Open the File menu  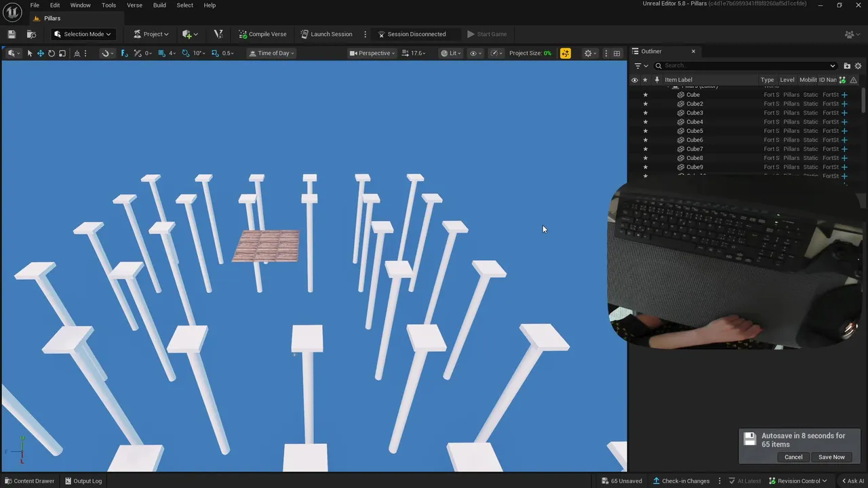(35, 5)
